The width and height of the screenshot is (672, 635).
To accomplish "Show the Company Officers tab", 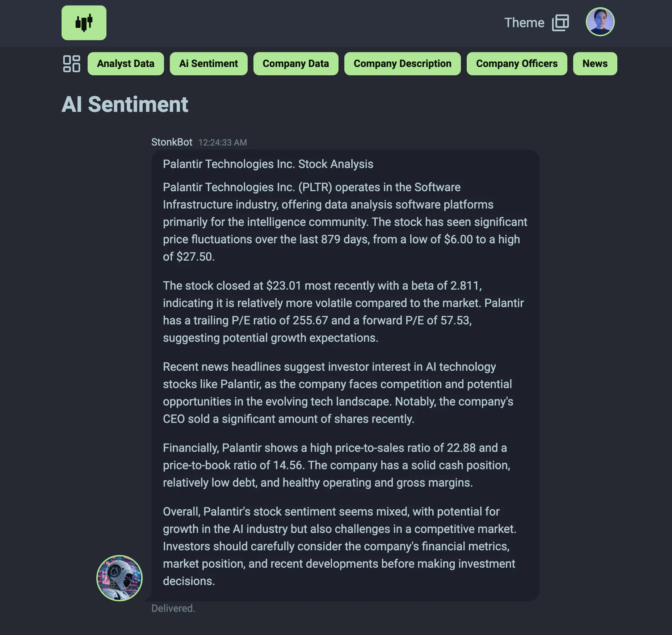I will point(517,64).
